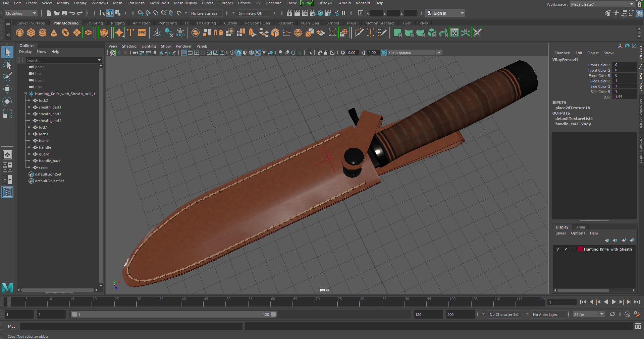
Task: Go to end of playback range
Action: (x=637, y=302)
